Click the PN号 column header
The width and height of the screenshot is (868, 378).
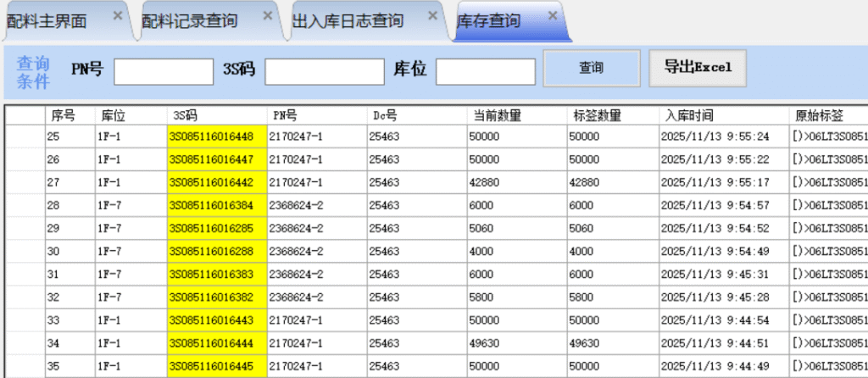pyautogui.click(x=317, y=115)
